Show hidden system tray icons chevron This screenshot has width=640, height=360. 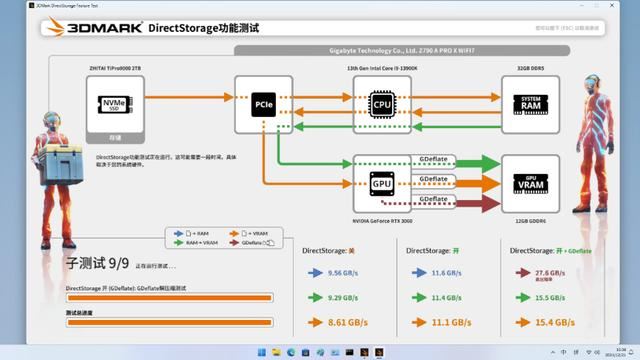click(553, 352)
